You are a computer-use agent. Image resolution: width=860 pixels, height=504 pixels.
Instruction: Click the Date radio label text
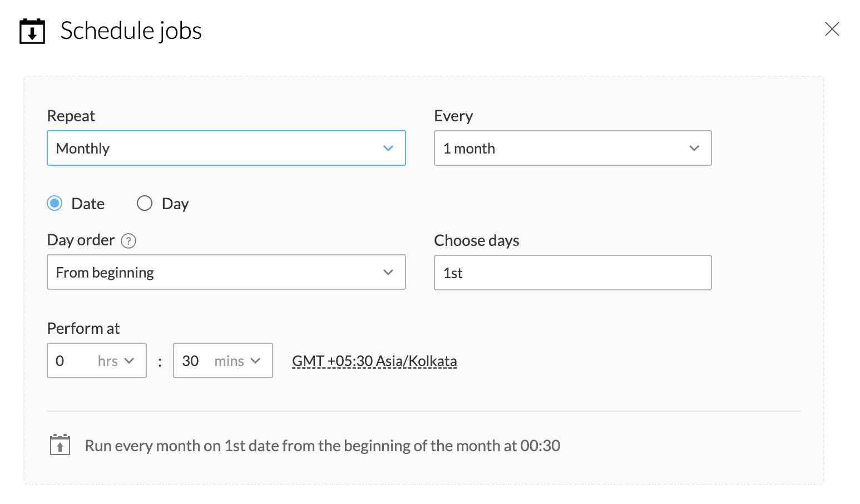tap(88, 204)
